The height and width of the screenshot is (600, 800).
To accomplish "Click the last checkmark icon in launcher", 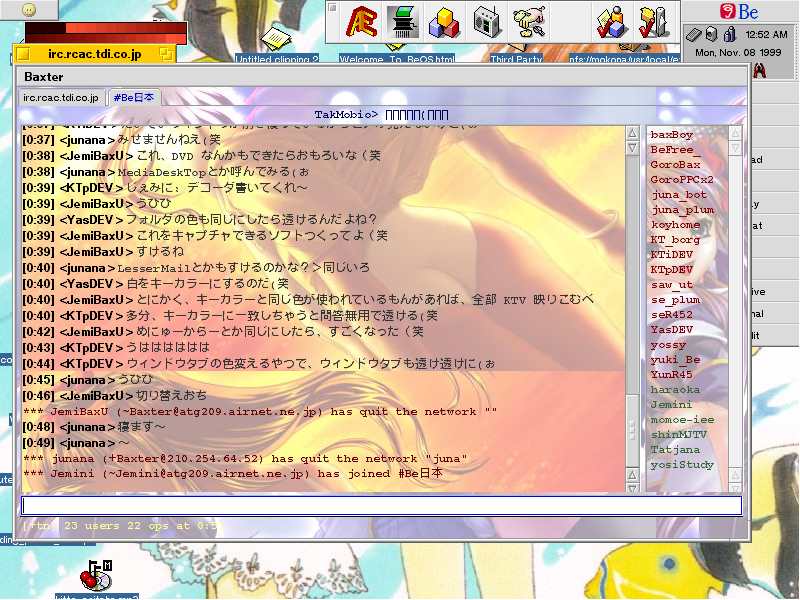I will [653, 20].
